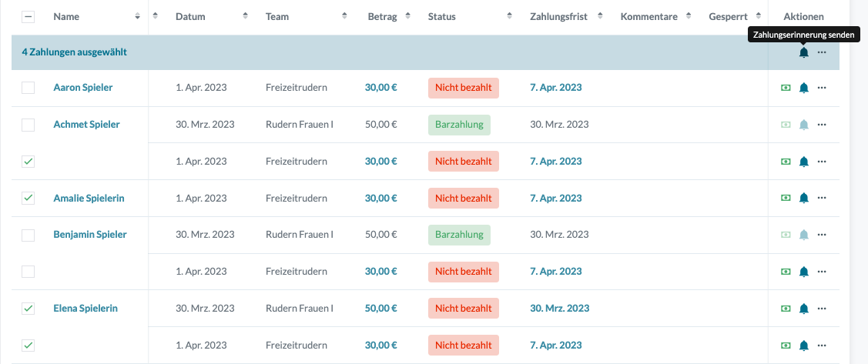This screenshot has width=868, height=364.
Task: Check Aaron Spieler's row checkbox
Action: 28,88
